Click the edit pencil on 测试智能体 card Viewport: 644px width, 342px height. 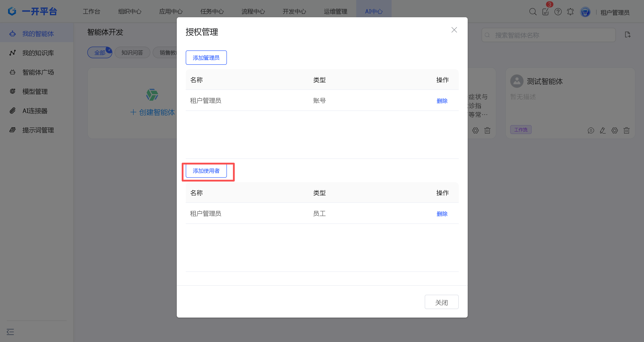pyautogui.click(x=603, y=130)
